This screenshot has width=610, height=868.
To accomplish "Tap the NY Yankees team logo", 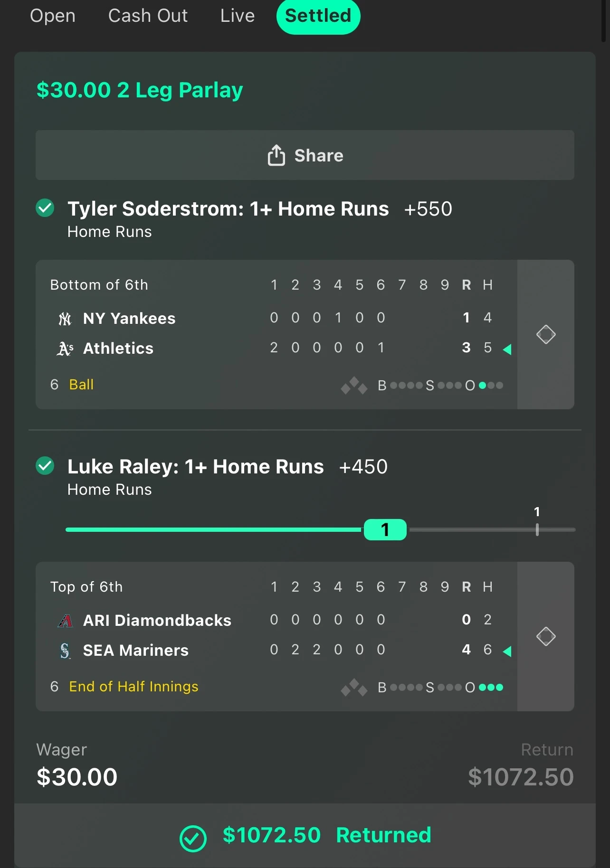I will click(65, 319).
